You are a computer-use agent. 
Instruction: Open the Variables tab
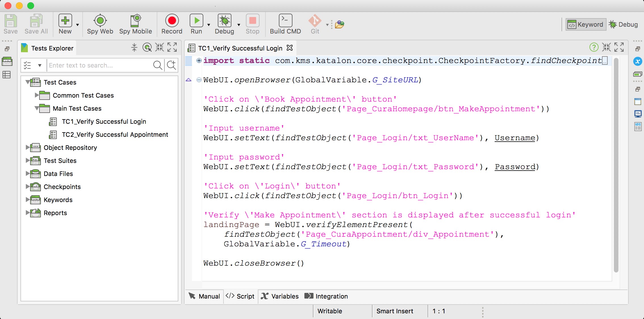coord(280,296)
